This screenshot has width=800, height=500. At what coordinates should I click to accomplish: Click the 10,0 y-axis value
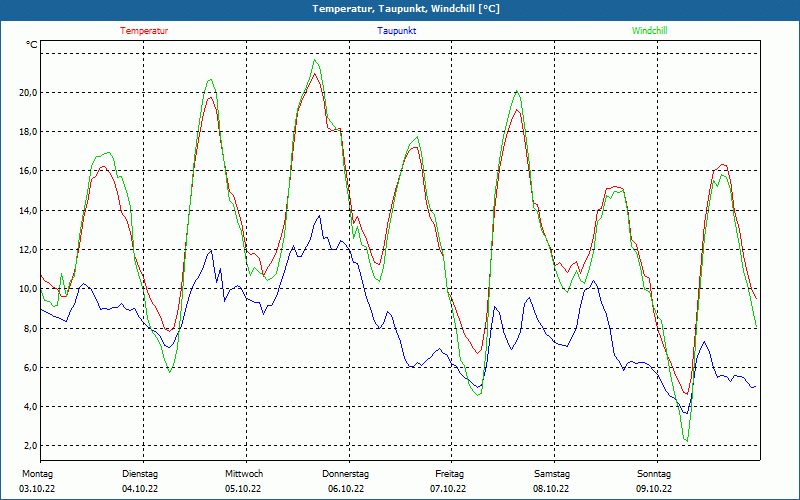click(29, 289)
